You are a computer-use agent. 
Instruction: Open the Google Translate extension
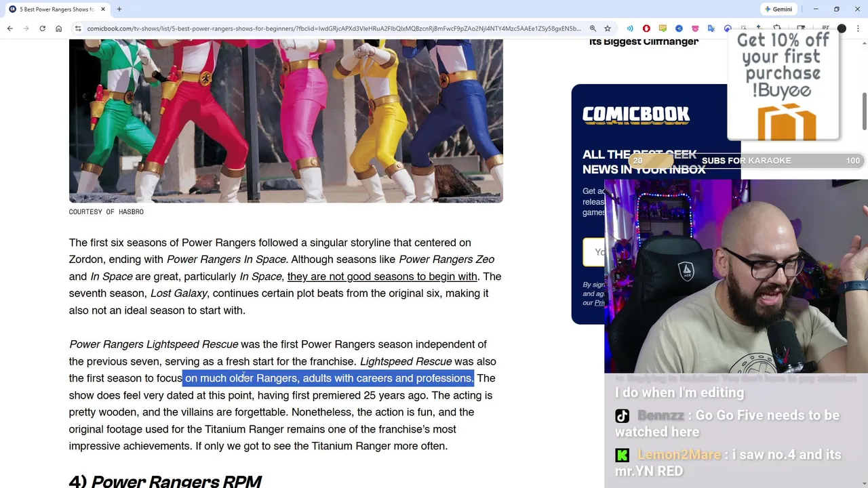tap(711, 28)
